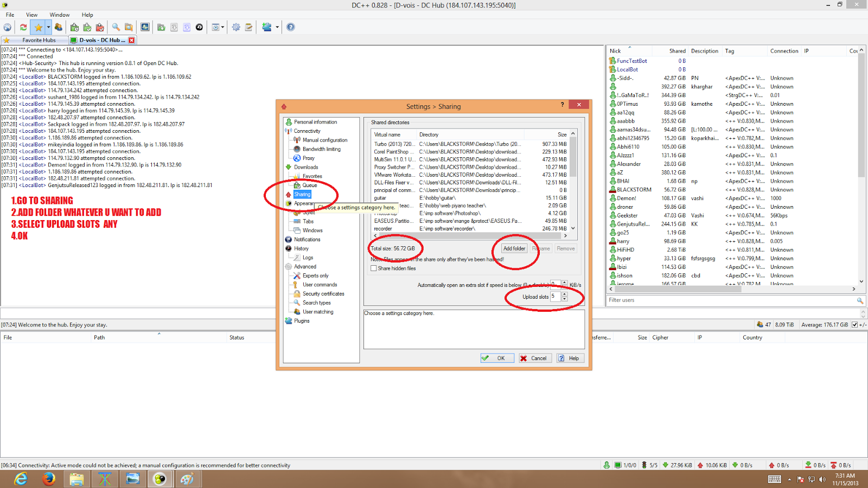This screenshot has height=488, width=868.
Task: Click the black circular refresh toolbar icon
Action: tap(199, 27)
